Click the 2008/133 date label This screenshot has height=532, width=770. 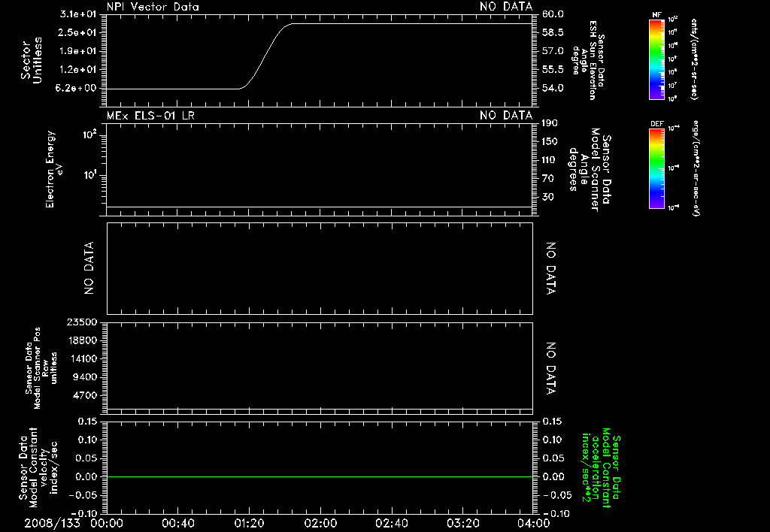[52, 523]
